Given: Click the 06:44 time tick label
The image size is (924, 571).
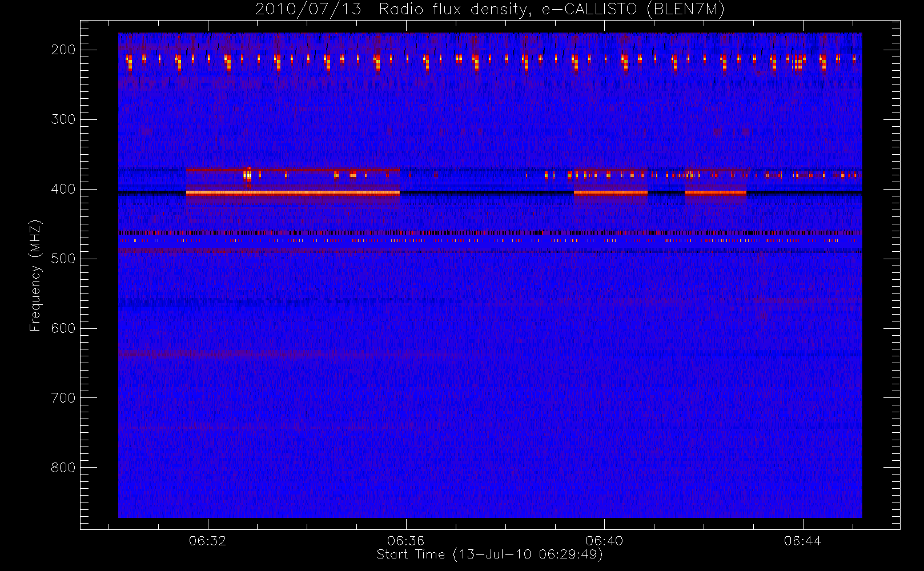Looking at the screenshot, I should (802, 541).
